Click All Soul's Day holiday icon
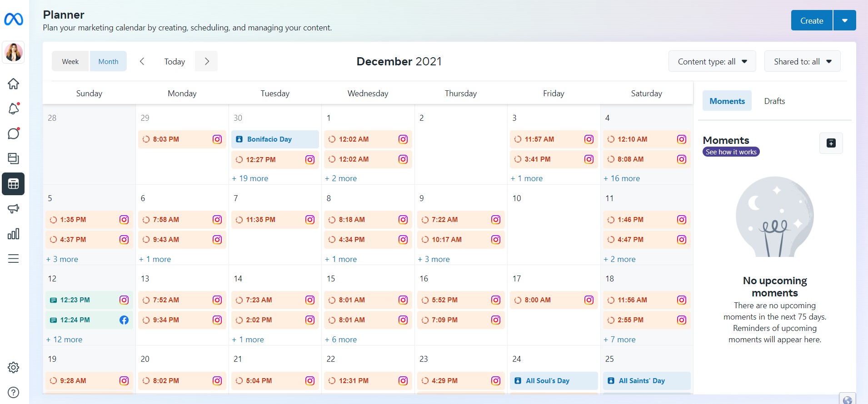868x404 pixels. [518, 381]
